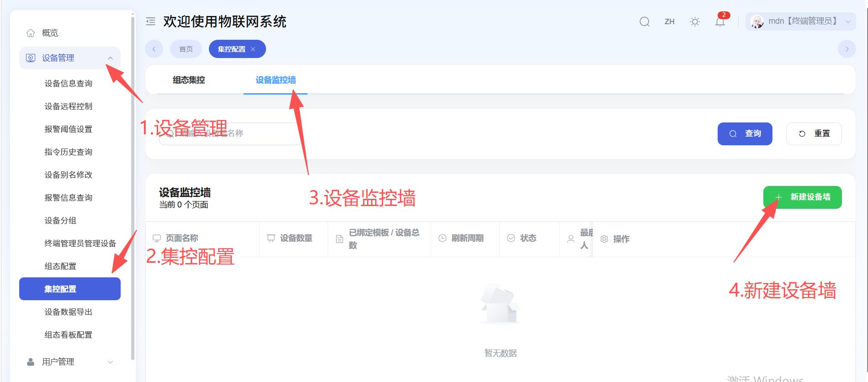868x382 pixels.
Task: Click the 查询 search button
Action: coord(745,134)
